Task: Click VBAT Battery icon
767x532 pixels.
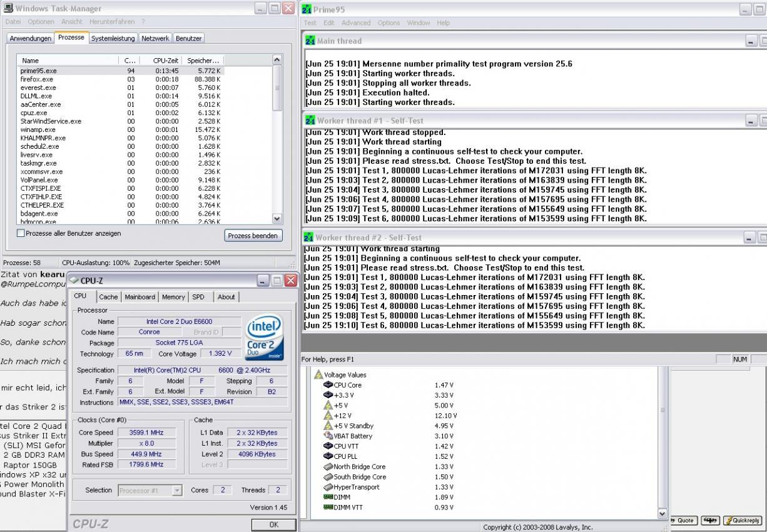Action: click(328, 436)
